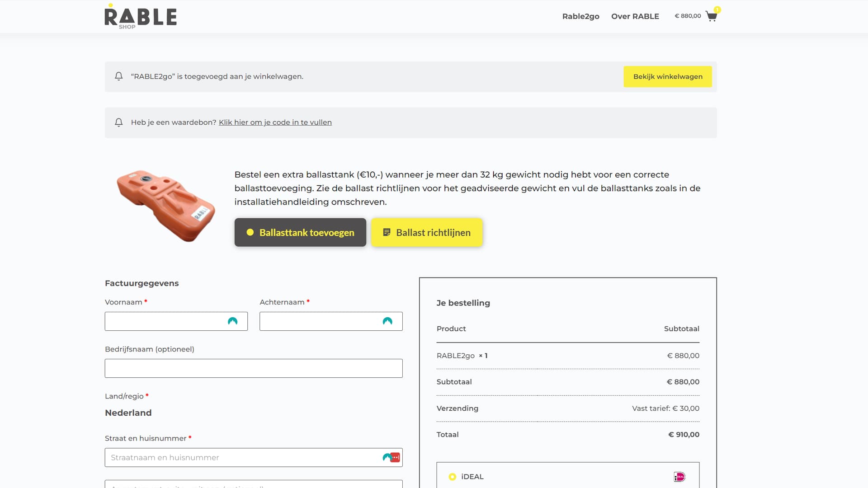Focus the Bedrijfsnaam input field

[x=254, y=368]
